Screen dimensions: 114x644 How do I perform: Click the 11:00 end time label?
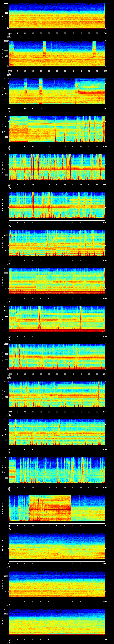(x=105, y=184)
